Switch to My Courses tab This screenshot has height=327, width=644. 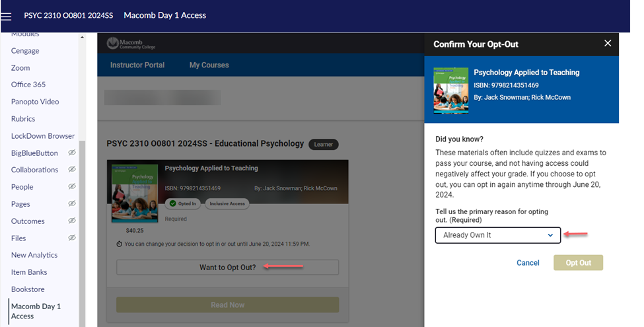(209, 65)
